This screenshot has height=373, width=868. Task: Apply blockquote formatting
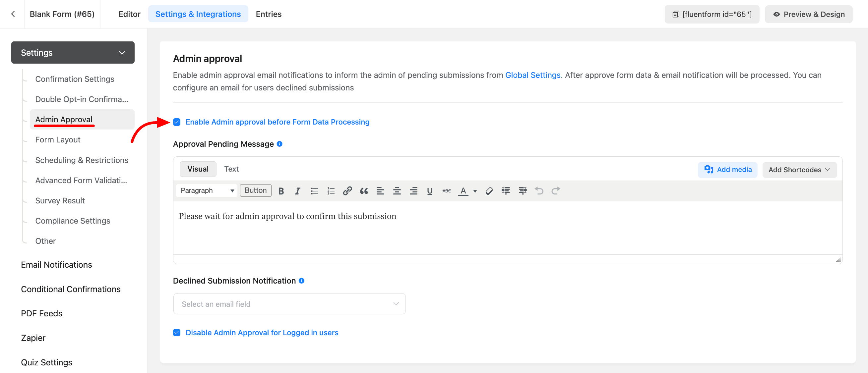[364, 191]
